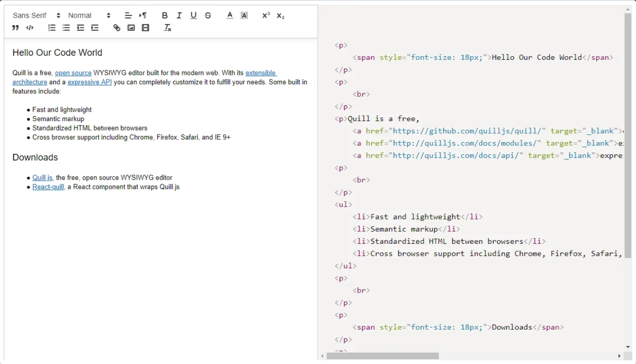Toggle superscript formatting

[265, 15]
